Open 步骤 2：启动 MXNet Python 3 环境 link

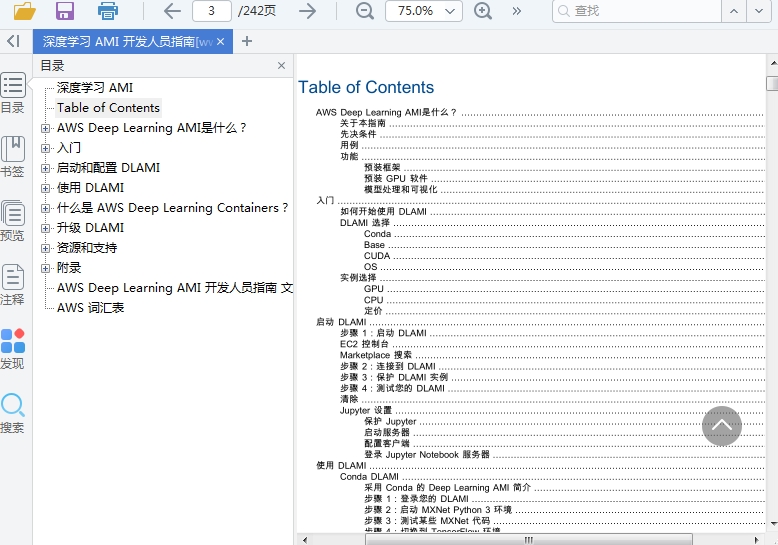(x=438, y=510)
